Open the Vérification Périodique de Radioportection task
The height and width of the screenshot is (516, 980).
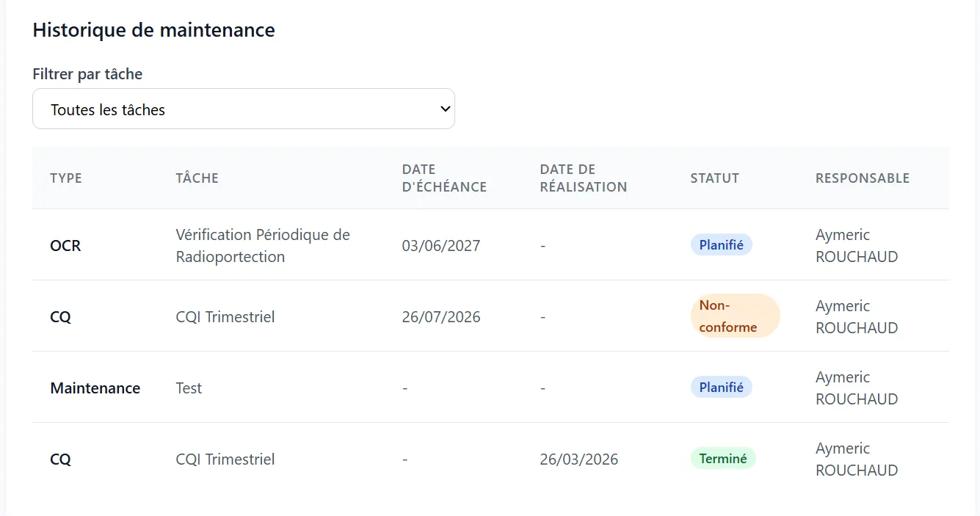click(263, 246)
